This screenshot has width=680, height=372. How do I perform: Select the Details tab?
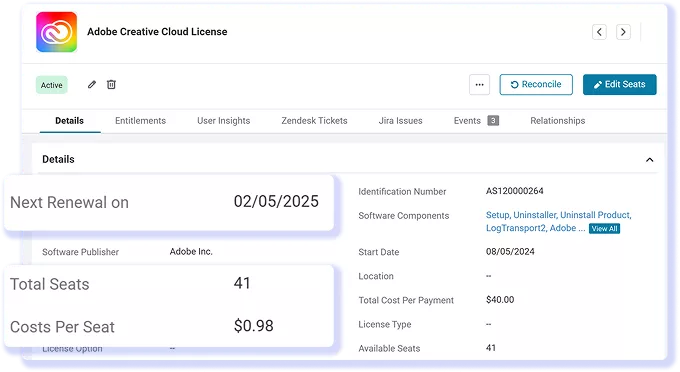click(x=69, y=121)
